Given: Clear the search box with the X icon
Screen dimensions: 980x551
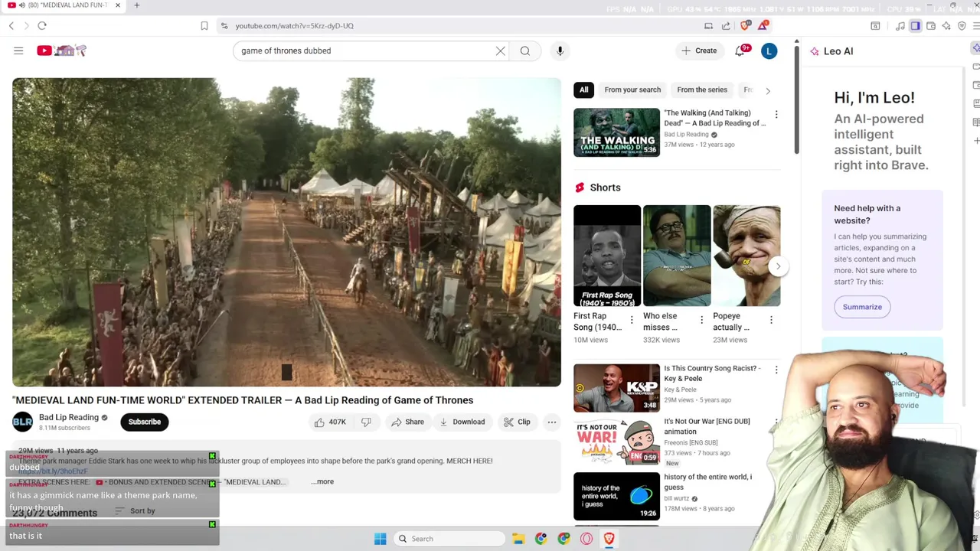Looking at the screenshot, I should pyautogui.click(x=501, y=51).
